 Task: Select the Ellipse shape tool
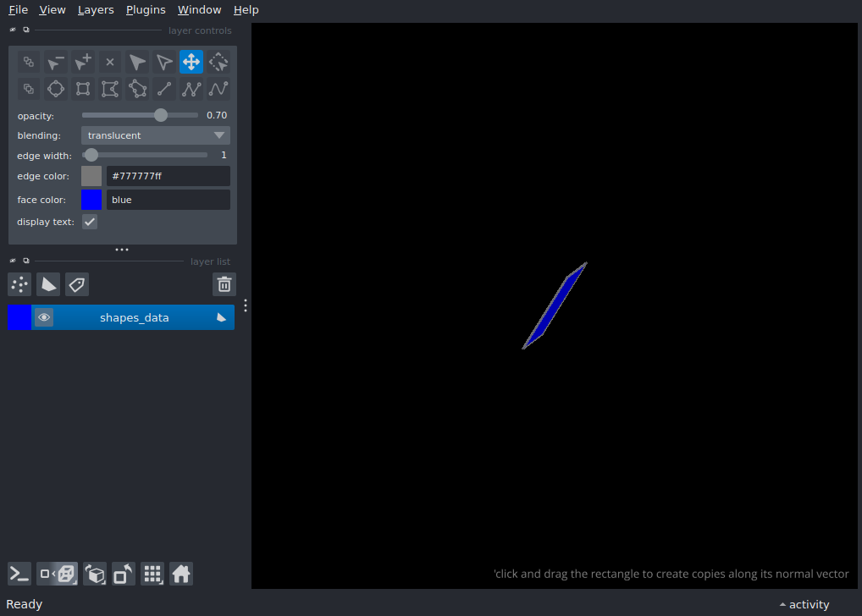[55, 88]
